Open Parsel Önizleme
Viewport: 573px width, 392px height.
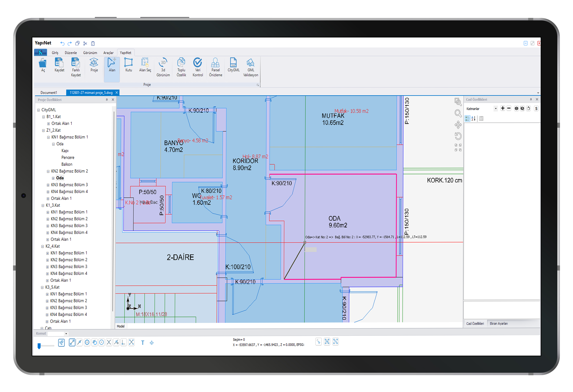click(215, 63)
